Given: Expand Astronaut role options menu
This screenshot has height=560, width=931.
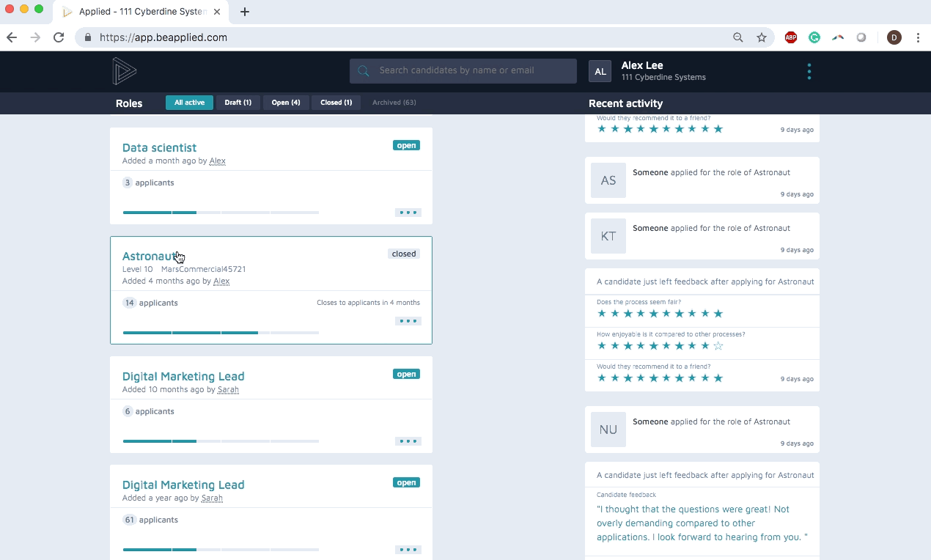Looking at the screenshot, I should [x=408, y=321].
